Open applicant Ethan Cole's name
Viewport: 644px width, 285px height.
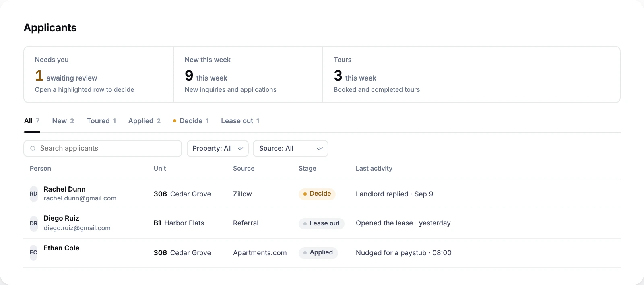pyautogui.click(x=61, y=248)
